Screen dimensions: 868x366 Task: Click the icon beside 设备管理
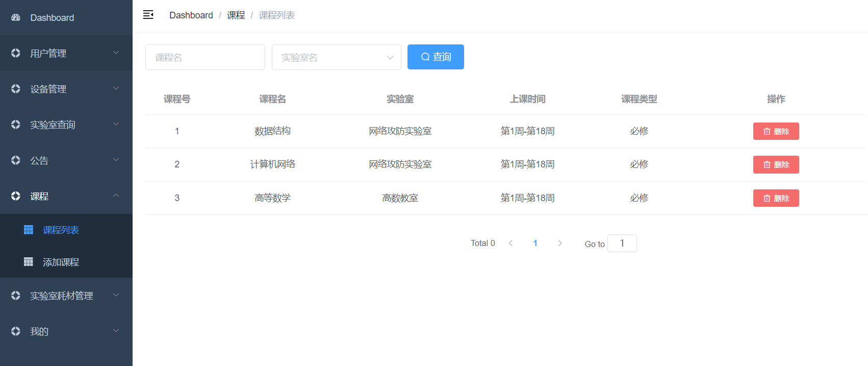pos(16,89)
